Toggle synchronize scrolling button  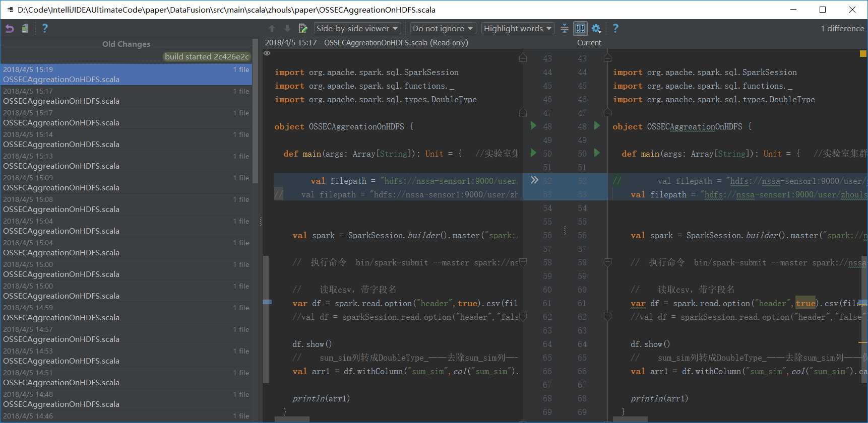click(x=580, y=29)
